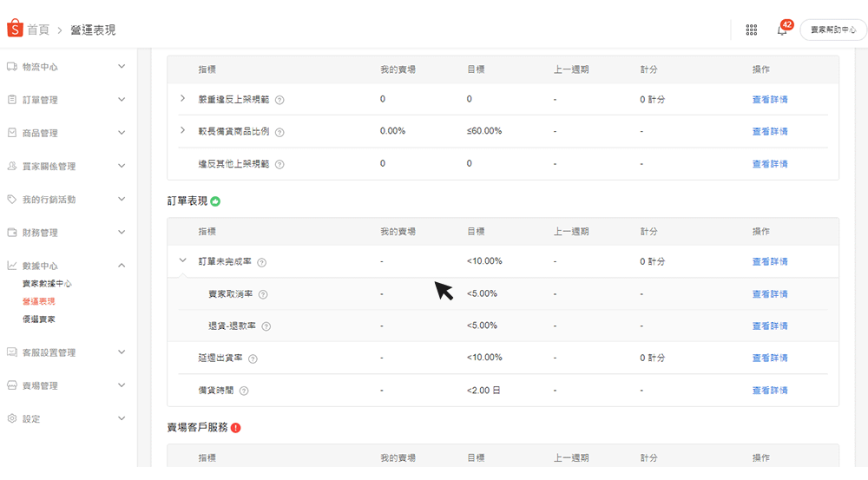Click help icon beside 訂單未完成率
This screenshot has width=868, height=480.
262,262
